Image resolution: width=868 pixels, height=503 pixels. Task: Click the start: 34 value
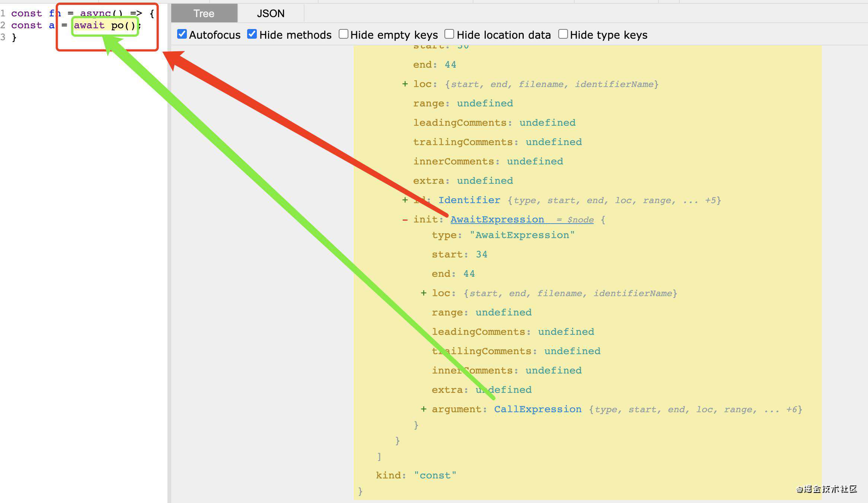point(482,254)
